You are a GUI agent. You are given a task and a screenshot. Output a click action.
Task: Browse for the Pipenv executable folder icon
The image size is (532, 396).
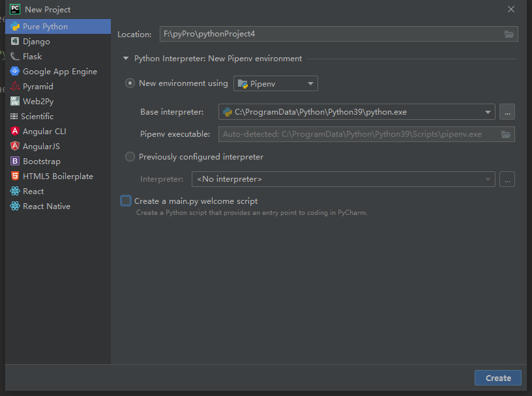[x=506, y=134]
